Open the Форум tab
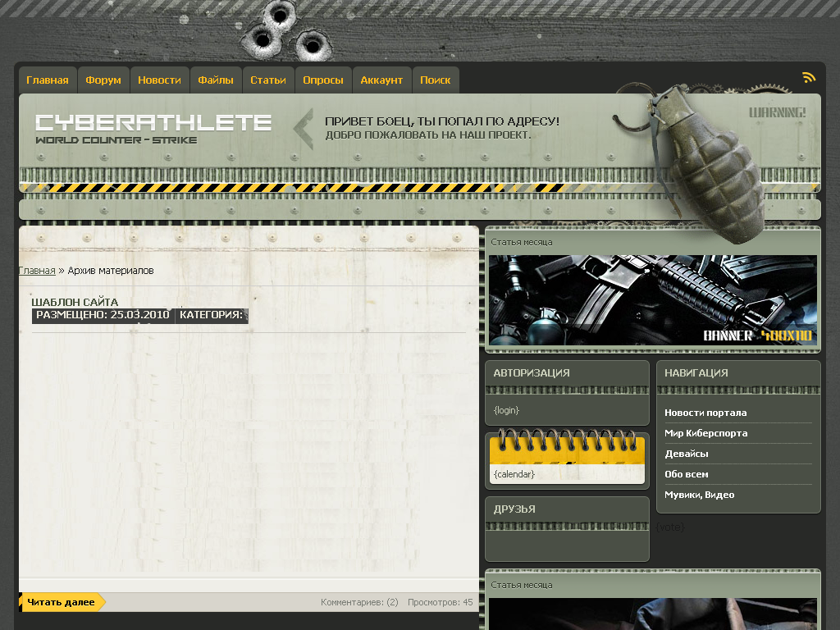The height and width of the screenshot is (630, 840). [103, 80]
